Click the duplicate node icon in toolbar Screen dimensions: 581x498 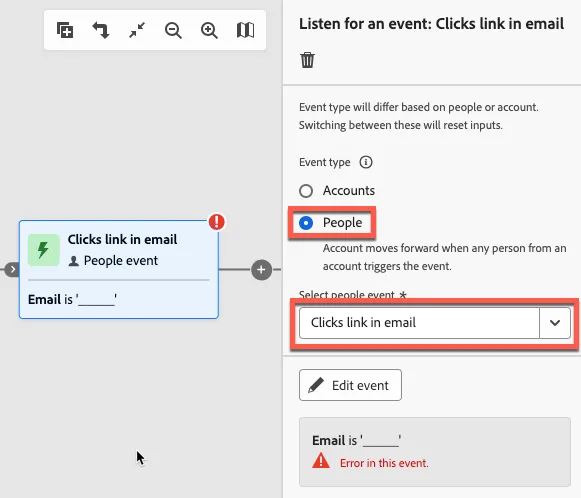(x=65, y=30)
